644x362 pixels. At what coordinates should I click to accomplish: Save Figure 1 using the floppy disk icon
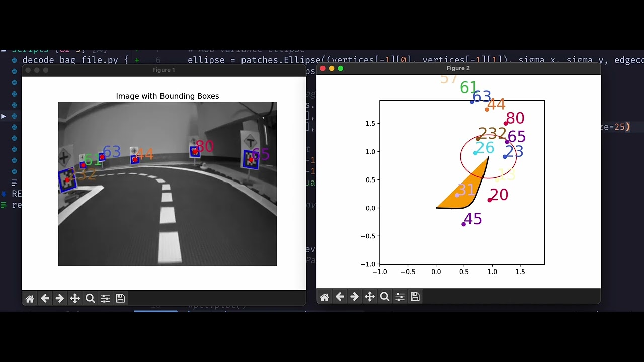(120, 299)
